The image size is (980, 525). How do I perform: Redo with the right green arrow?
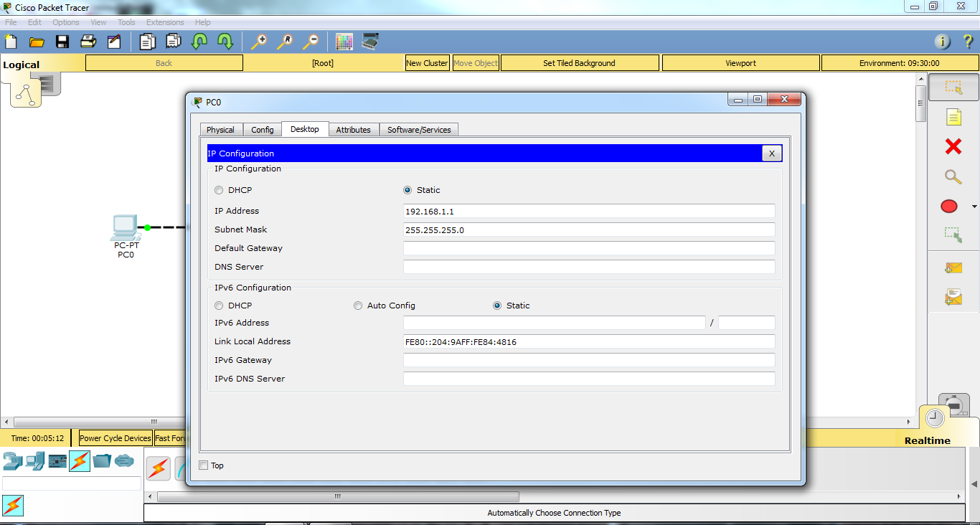coord(225,42)
